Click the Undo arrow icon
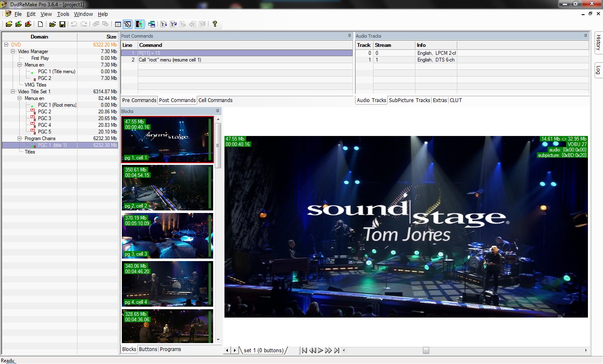The image size is (603, 364). pos(74,24)
